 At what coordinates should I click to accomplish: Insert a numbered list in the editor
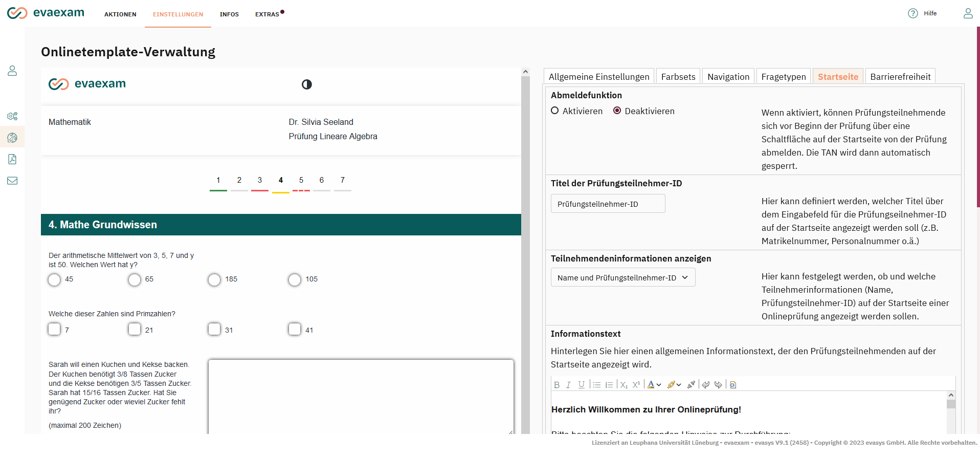(x=609, y=385)
